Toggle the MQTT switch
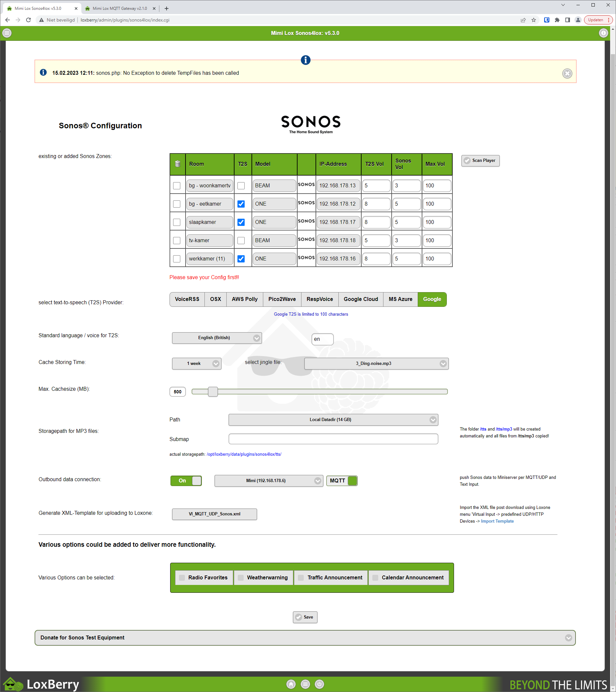Image resolution: width=616 pixels, height=692 pixels. (x=342, y=481)
